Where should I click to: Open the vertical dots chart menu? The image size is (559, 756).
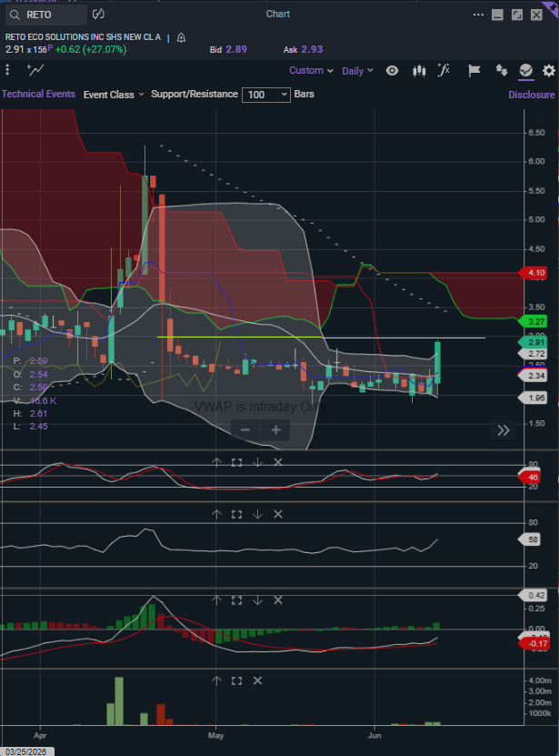tap(7, 70)
